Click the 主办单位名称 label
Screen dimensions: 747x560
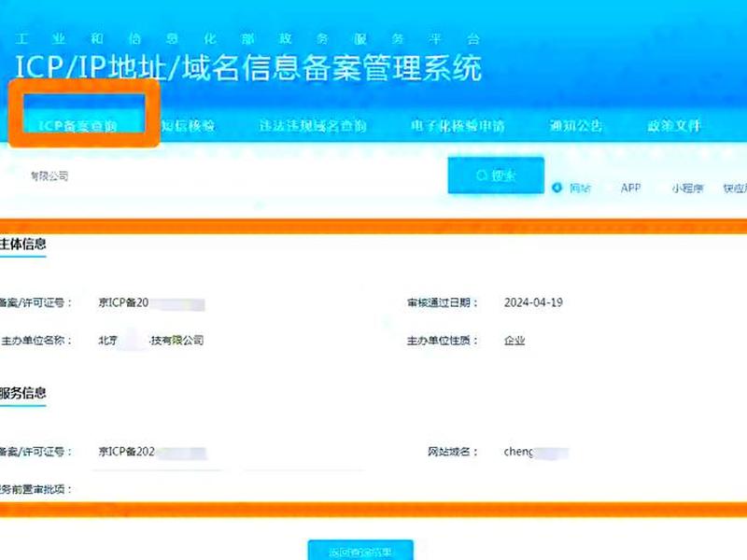coord(36,341)
